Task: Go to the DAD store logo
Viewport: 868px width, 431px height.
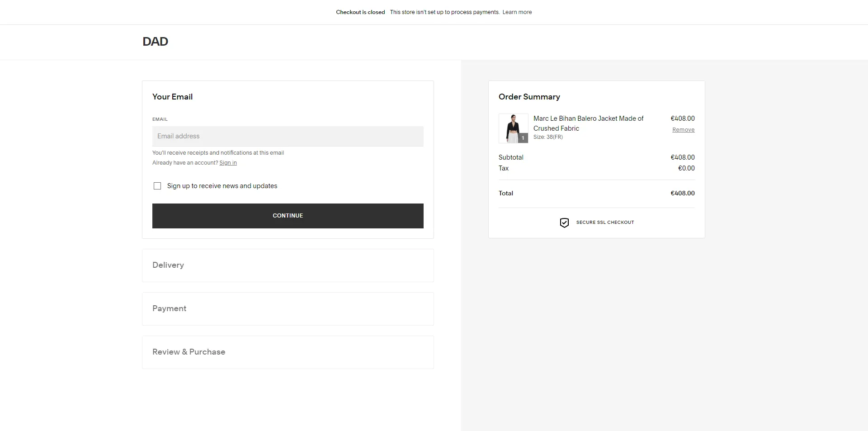Action: coord(155,42)
